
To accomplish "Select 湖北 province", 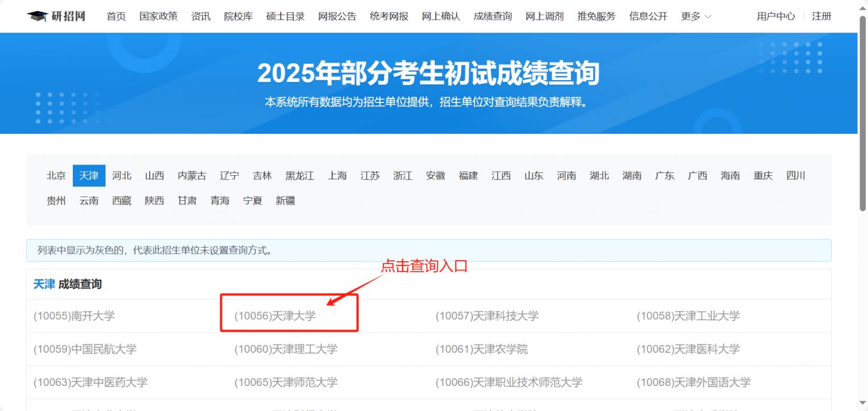I will [x=600, y=176].
